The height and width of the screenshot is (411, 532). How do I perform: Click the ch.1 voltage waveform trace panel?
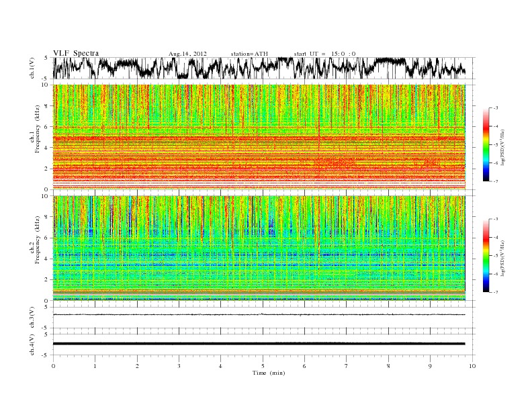pos(263,68)
